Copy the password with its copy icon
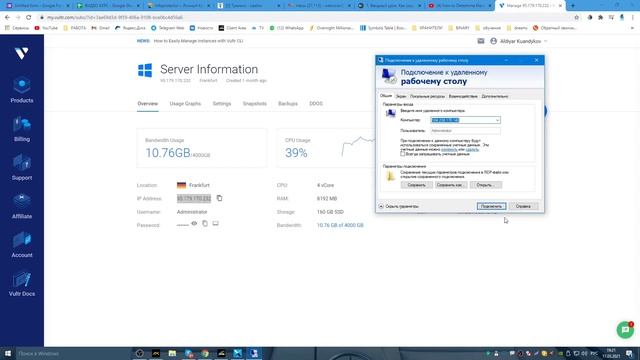 pos(205,224)
